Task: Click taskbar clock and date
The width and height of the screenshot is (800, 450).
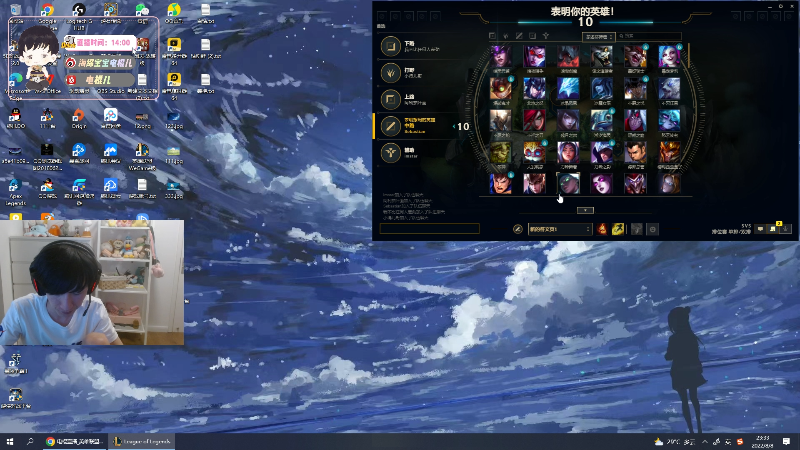Action: (763, 441)
